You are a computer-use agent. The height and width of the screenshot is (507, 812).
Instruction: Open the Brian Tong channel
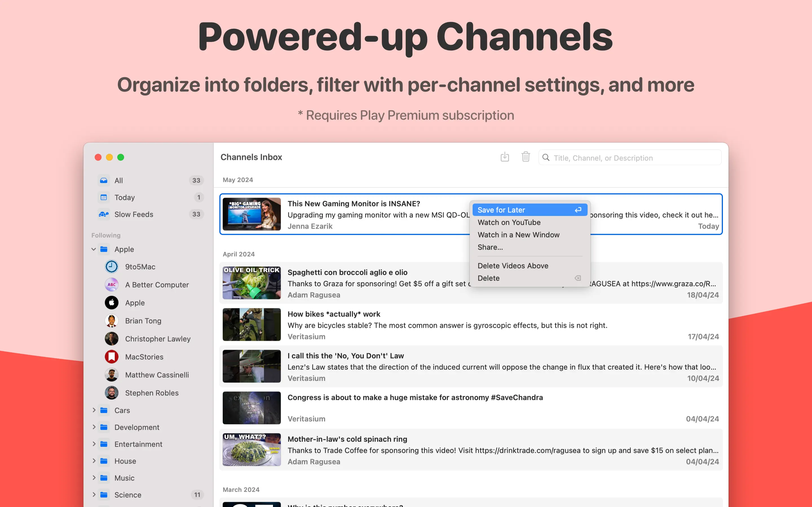143,321
